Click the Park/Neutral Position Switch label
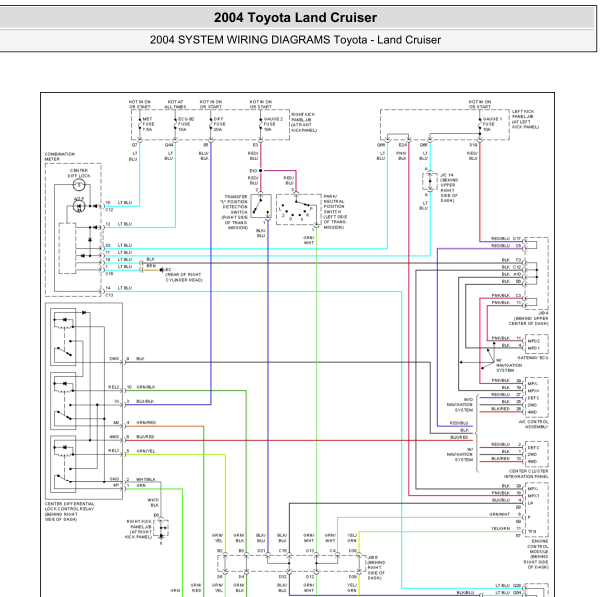Image resolution: width=600 pixels, height=597 pixels. point(335,212)
